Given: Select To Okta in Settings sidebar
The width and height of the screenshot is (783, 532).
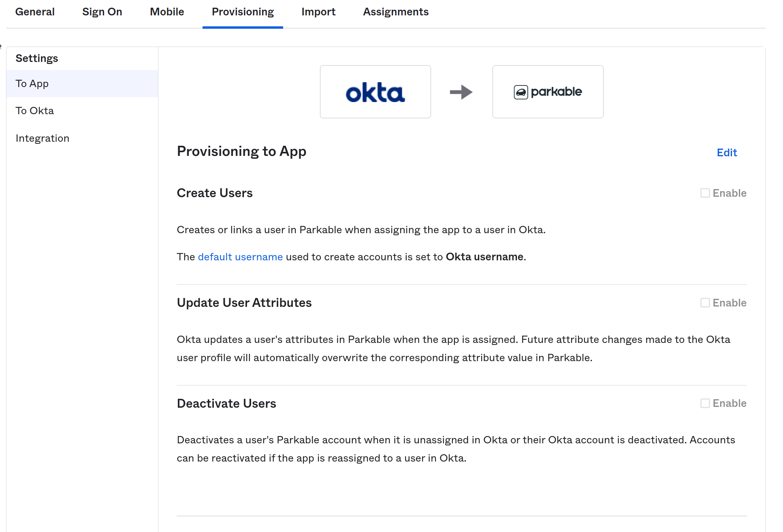Looking at the screenshot, I should point(82,111).
